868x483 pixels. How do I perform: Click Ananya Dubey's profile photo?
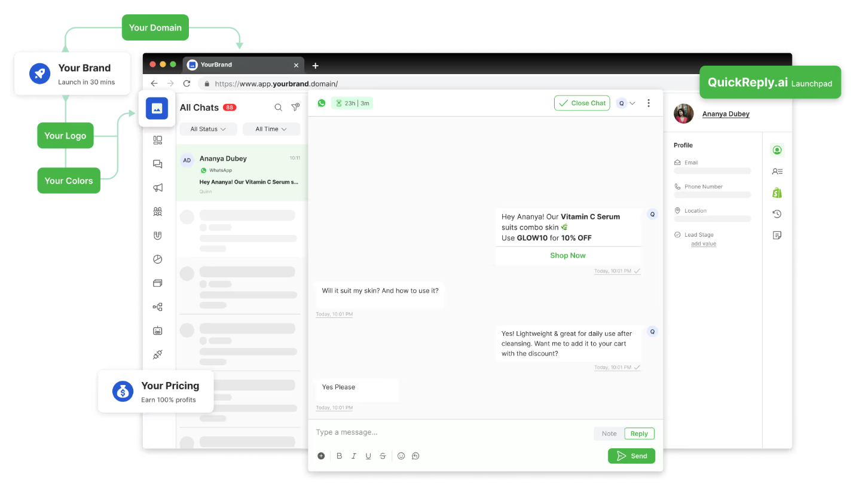684,114
